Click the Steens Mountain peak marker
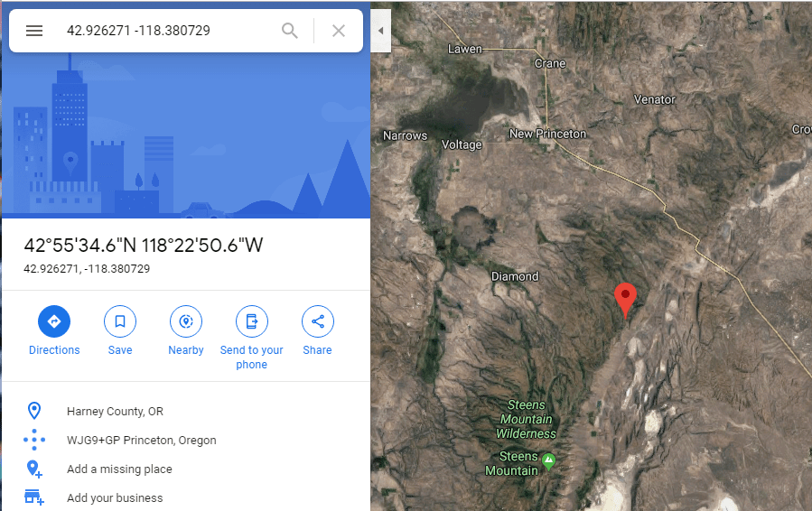This screenshot has height=511, width=812. 548,460
